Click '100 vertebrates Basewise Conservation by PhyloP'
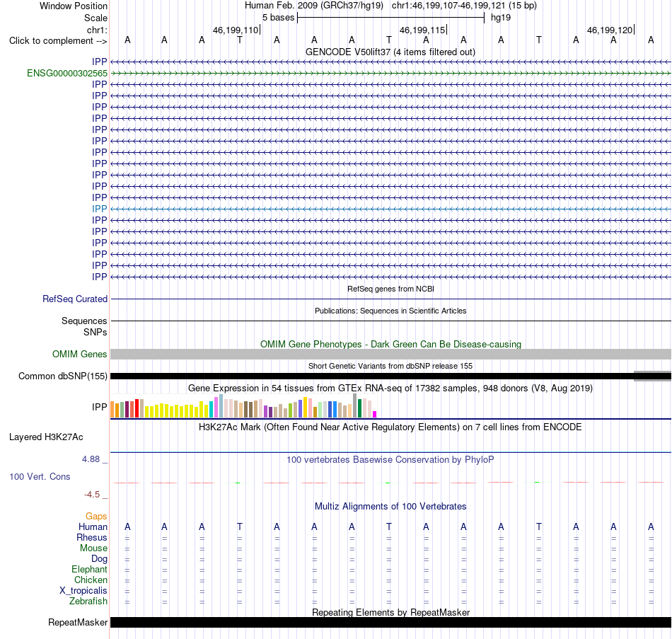This screenshot has height=639, width=672. tap(390, 460)
